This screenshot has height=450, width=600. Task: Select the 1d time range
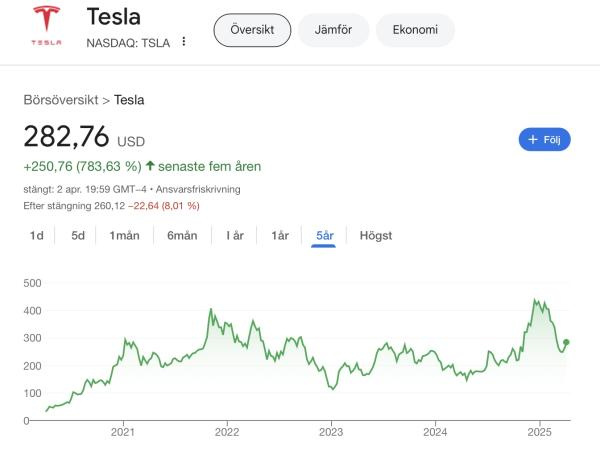(37, 236)
